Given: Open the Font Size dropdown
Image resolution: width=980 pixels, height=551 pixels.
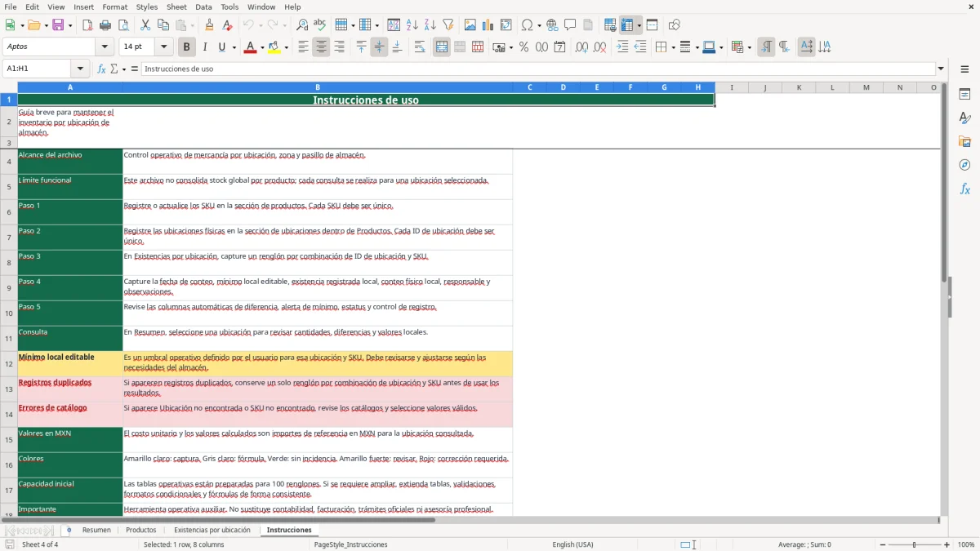Looking at the screenshot, I should click(x=164, y=47).
